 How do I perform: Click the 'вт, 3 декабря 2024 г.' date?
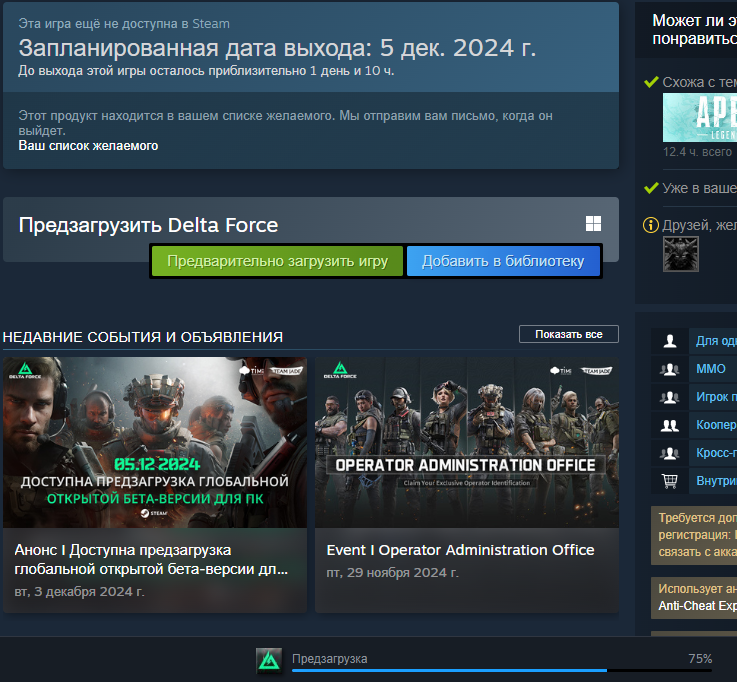(79, 591)
